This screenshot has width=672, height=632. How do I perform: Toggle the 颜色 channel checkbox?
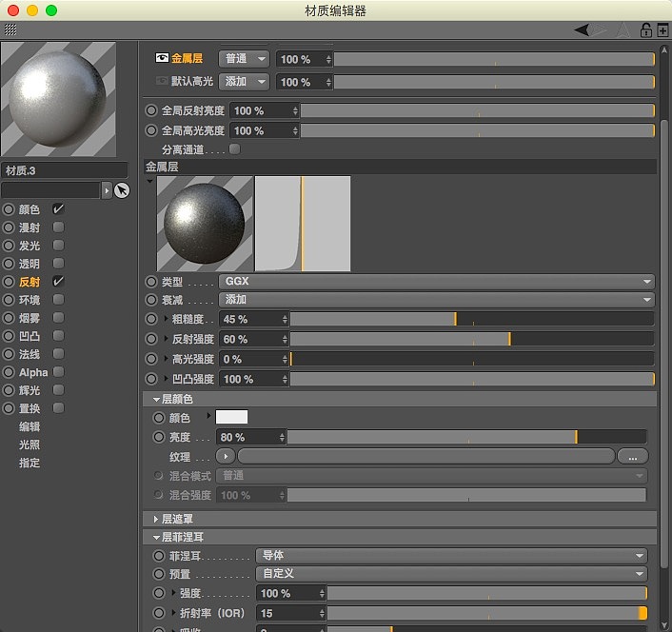click(x=58, y=208)
